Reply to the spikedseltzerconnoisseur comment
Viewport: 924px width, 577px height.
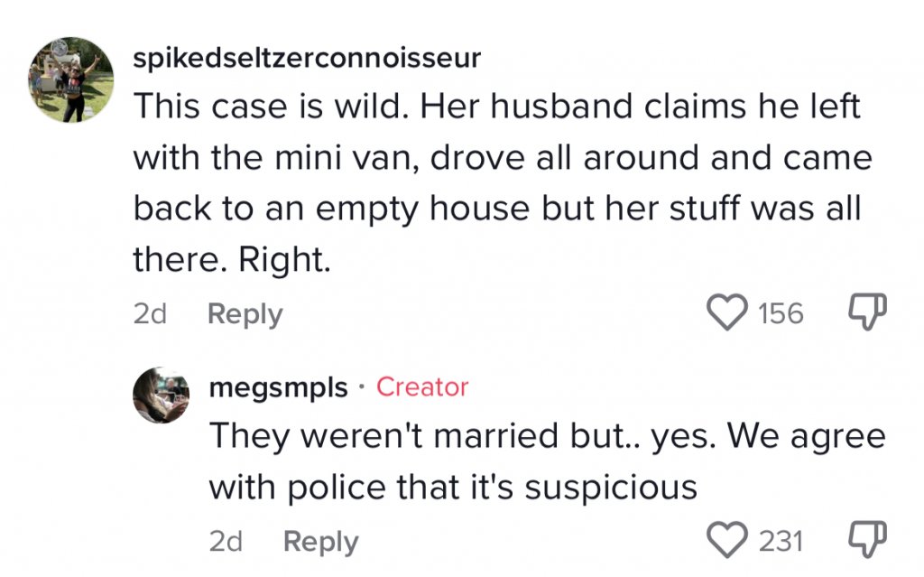[245, 314]
